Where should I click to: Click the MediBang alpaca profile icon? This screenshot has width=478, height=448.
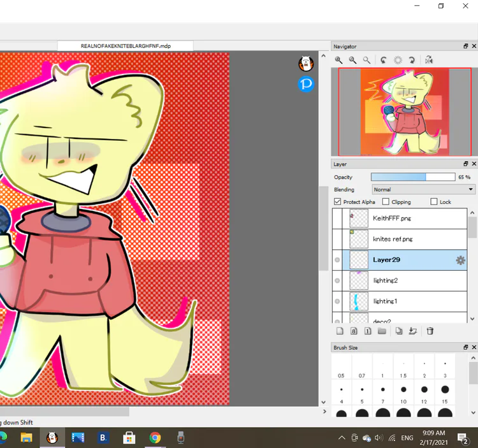click(306, 63)
